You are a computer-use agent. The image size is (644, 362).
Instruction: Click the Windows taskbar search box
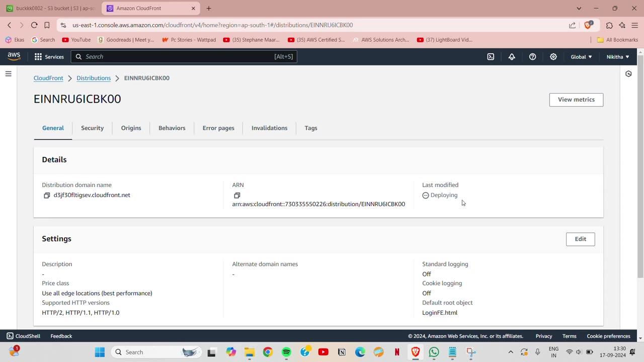(x=156, y=352)
